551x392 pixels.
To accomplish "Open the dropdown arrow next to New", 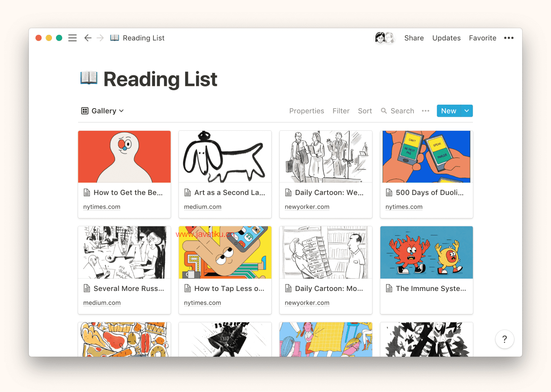I will pyautogui.click(x=467, y=111).
